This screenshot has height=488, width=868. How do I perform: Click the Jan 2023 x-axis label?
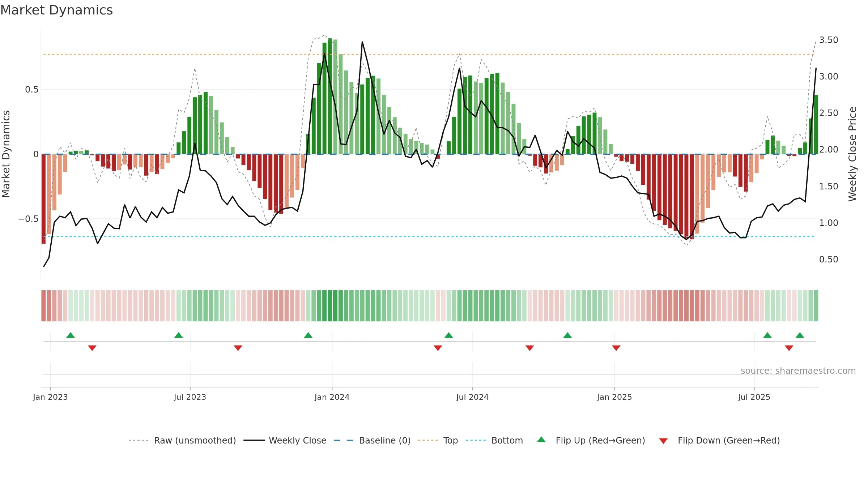point(50,397)
